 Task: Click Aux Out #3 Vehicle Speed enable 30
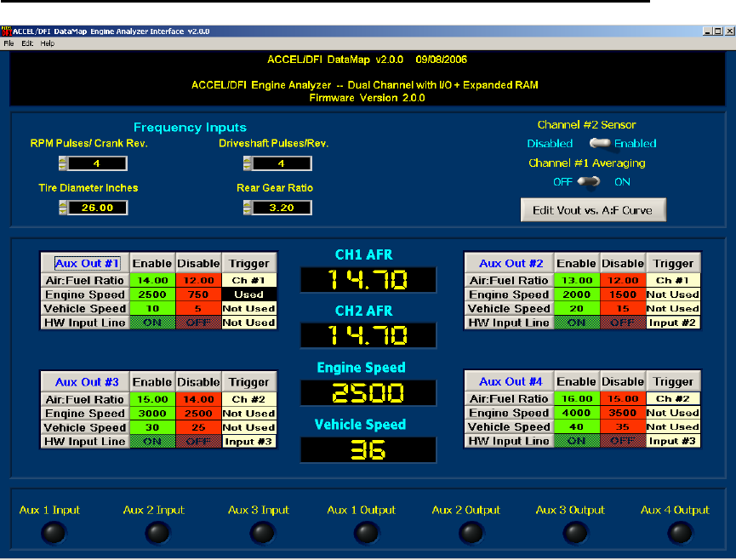click(152, 427)
